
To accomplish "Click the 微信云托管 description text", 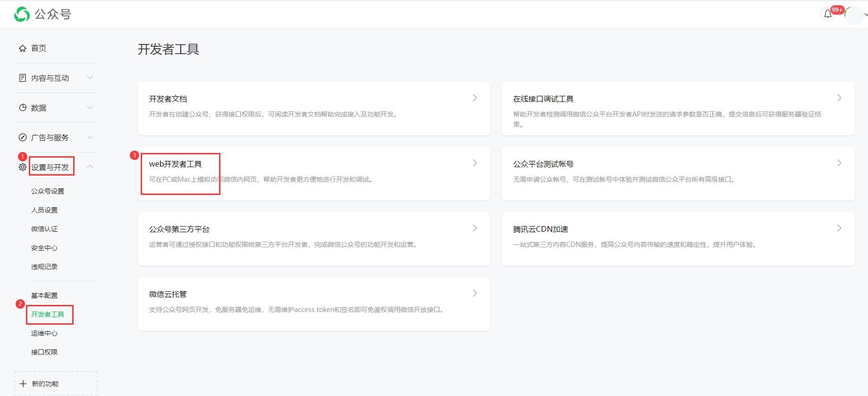I will coord(298,310).
